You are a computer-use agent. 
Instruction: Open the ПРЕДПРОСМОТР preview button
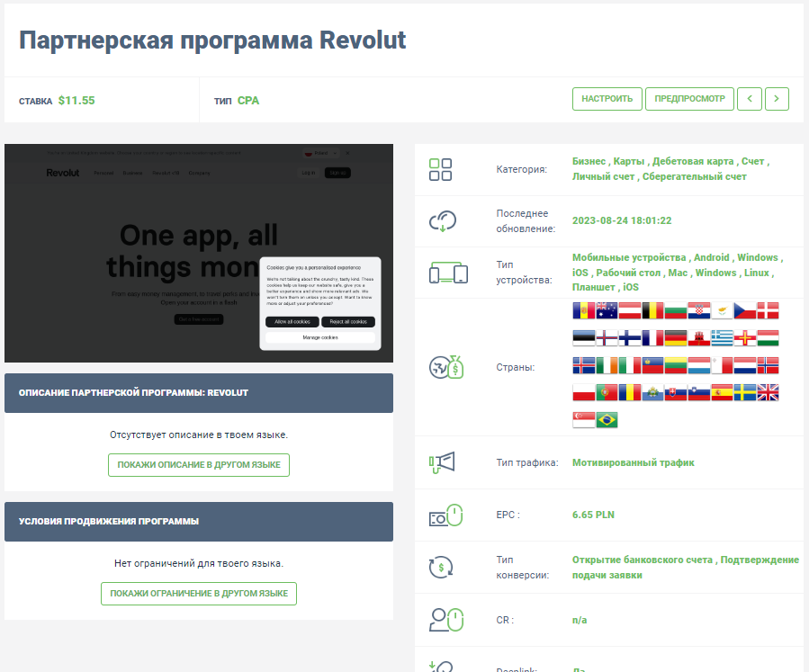pyautogui.click(x=688, y=99)
